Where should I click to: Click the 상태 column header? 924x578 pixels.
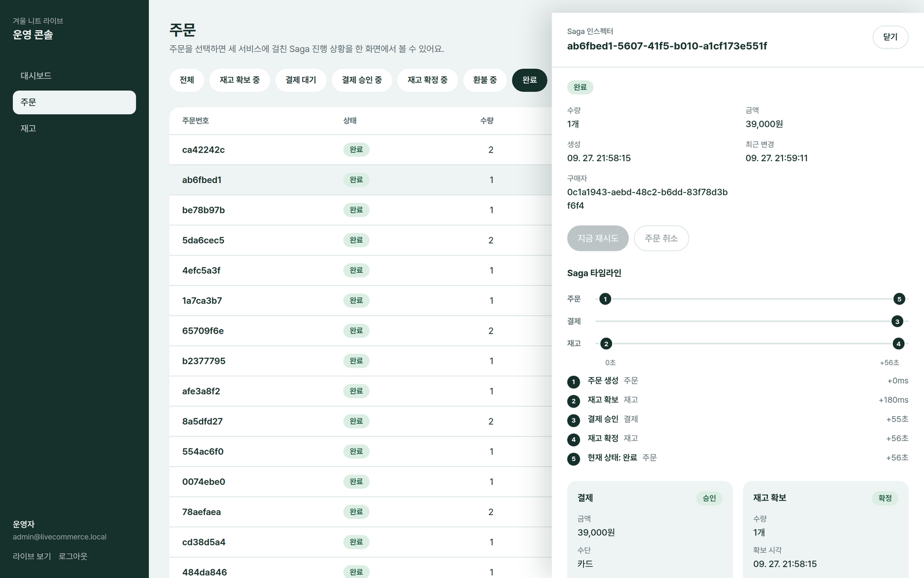click(350, 121)
